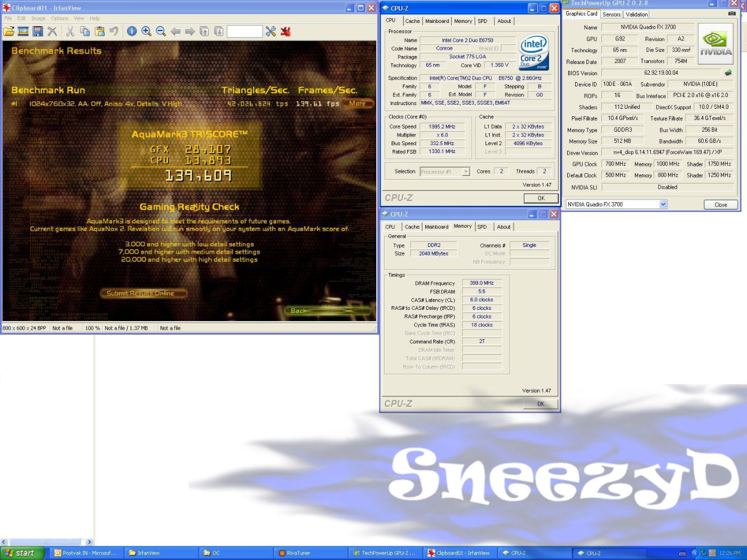Switch to the Postvak IN taskbar button
Screen dimensions: 747x560
87,553
